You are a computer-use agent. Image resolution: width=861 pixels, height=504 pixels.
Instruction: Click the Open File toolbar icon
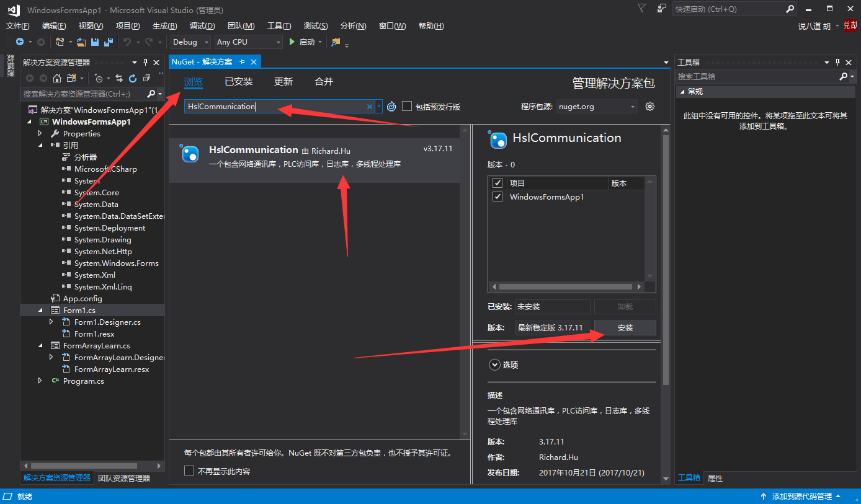pyautogui.click(x=81, y=42)
